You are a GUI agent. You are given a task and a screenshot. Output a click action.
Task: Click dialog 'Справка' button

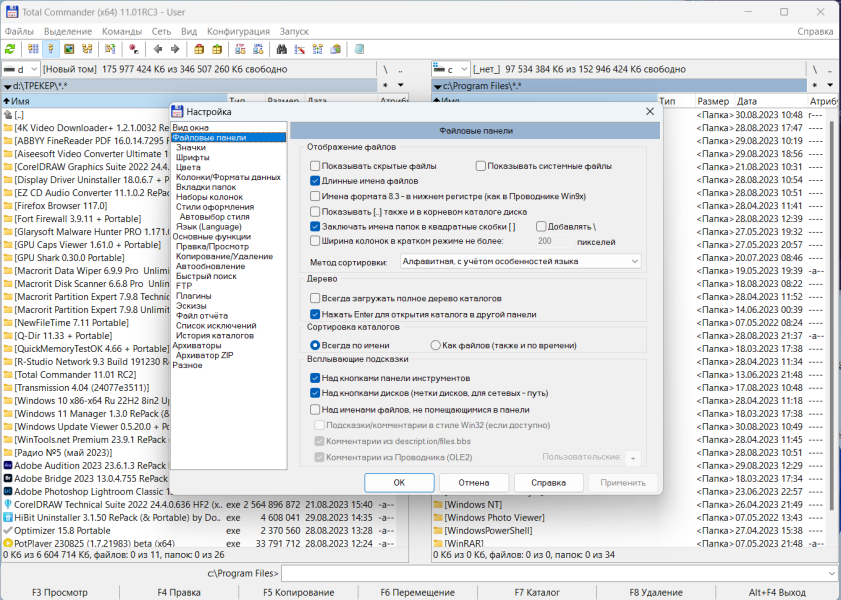click(x=548, y=483)
